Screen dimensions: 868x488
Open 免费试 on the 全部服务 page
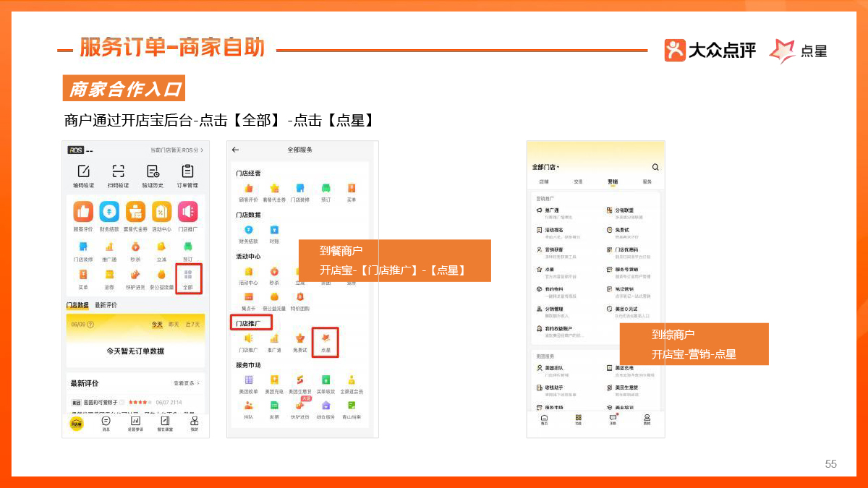point(299,342)
